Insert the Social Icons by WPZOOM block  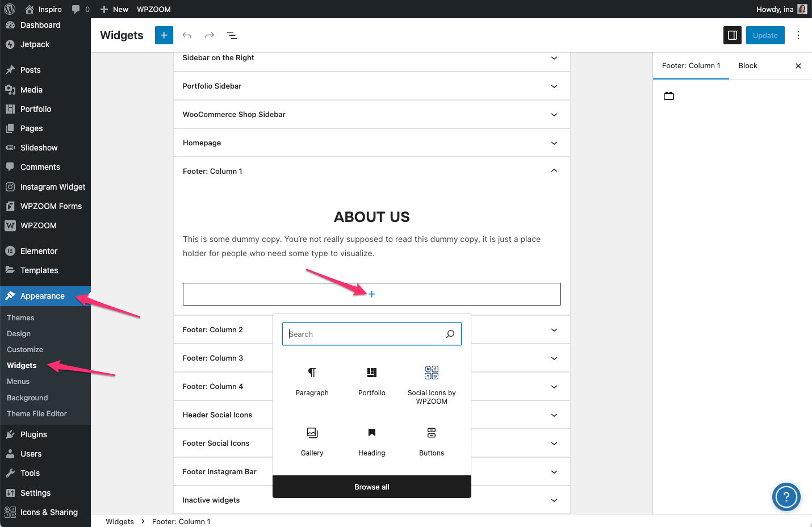coord(432,384)
